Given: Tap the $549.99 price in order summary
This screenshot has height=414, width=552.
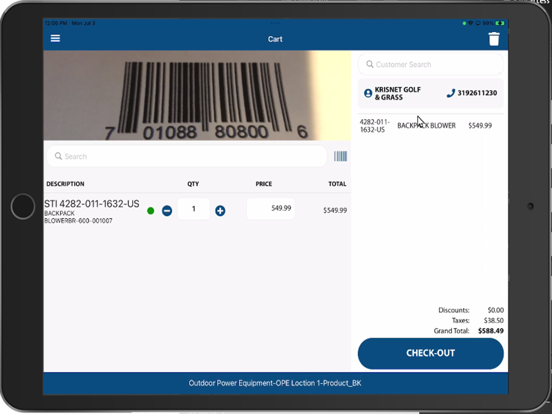Looking at the screenshot, I should tap(480, 126).
